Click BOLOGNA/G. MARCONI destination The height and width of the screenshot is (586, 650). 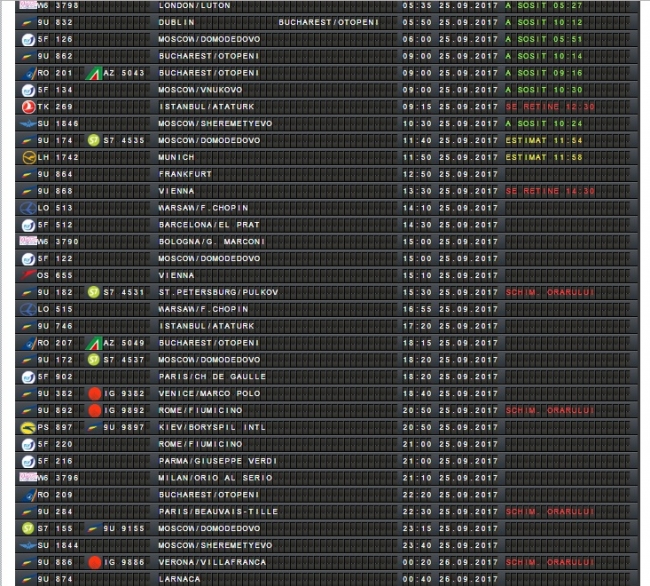coord(212,242)
